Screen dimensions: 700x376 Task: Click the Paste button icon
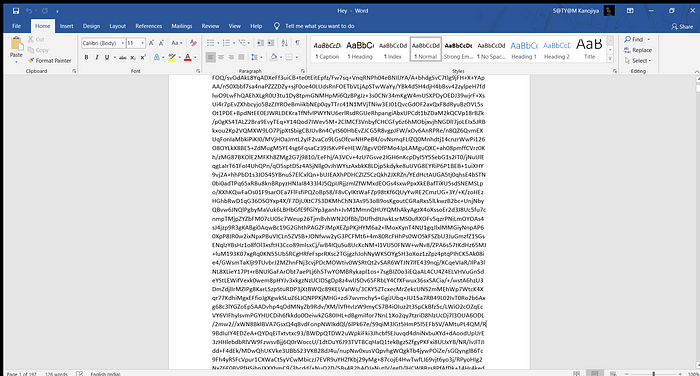tap(16, 44)
